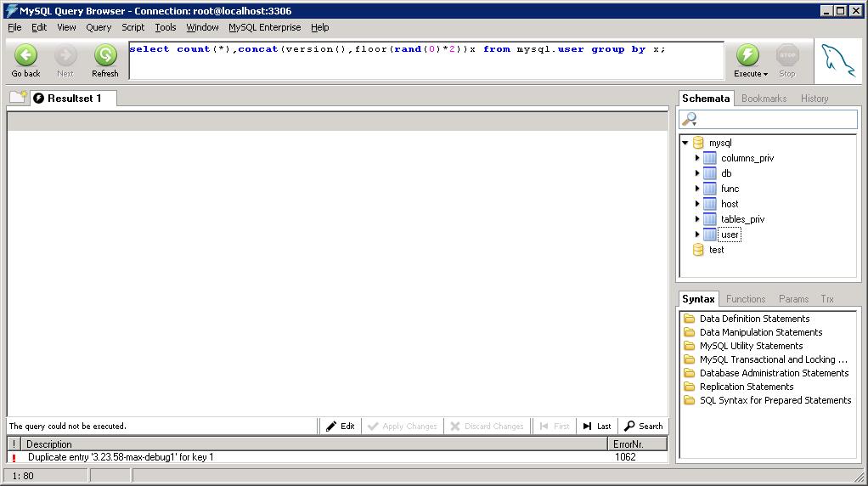Click the schemata search input field

pyautogui.click(x=769, y=119)
